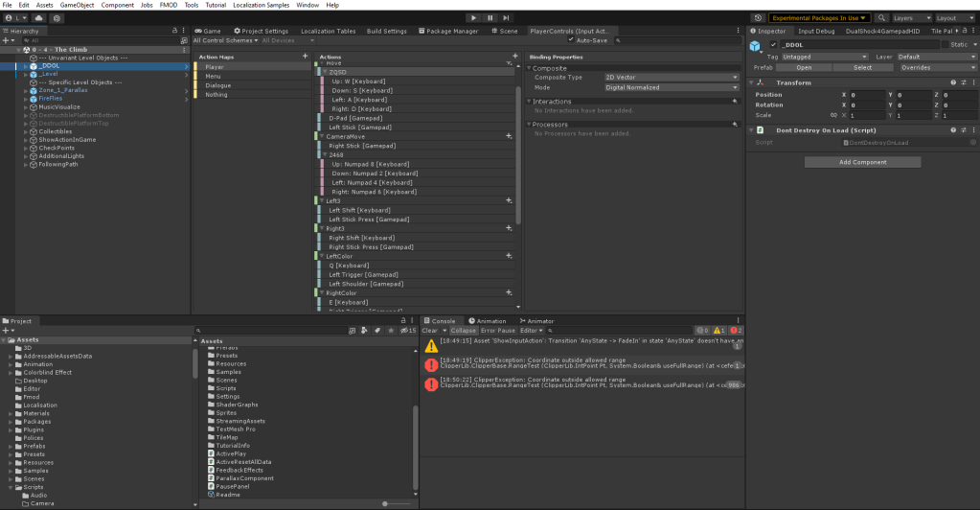Adjust the Project panel icon size slider
This screenshot has height=510, width=980.
click(x=385, y=503)
